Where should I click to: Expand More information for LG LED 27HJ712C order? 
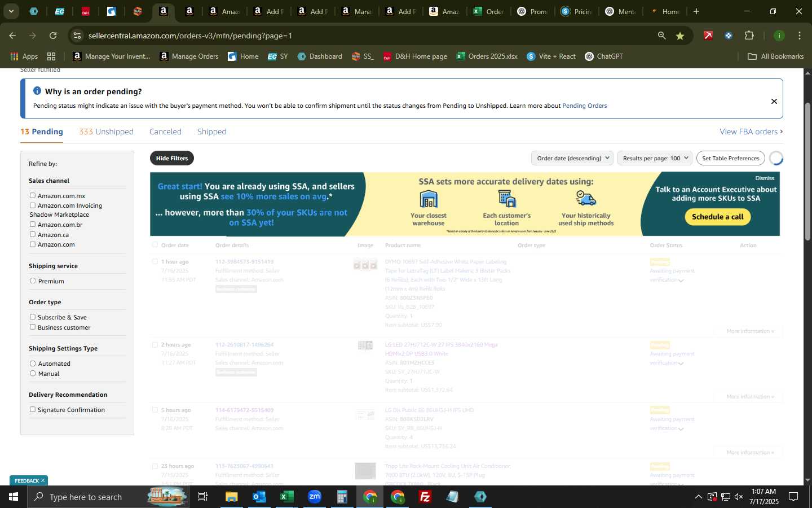(750, 396)
